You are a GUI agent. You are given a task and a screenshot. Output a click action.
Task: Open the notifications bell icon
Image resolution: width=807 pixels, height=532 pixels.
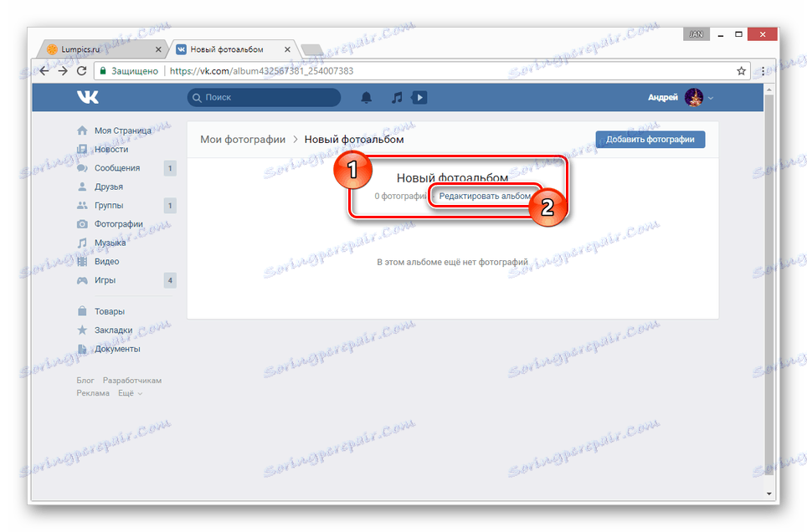(366, 97)
